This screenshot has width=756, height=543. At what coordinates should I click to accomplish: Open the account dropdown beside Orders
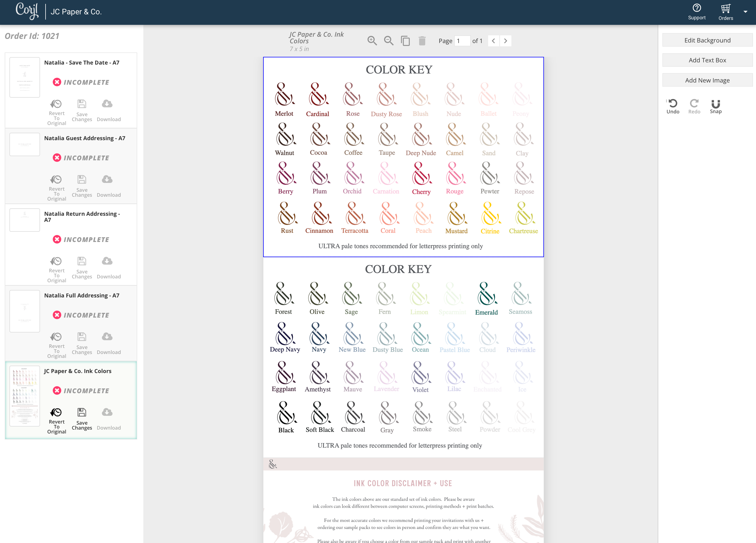click(746, 12)
